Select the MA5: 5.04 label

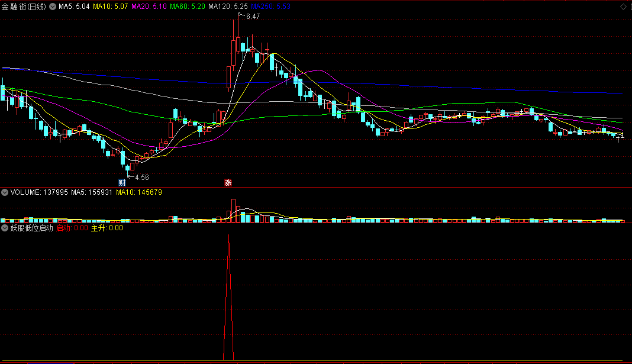(74, 7)
